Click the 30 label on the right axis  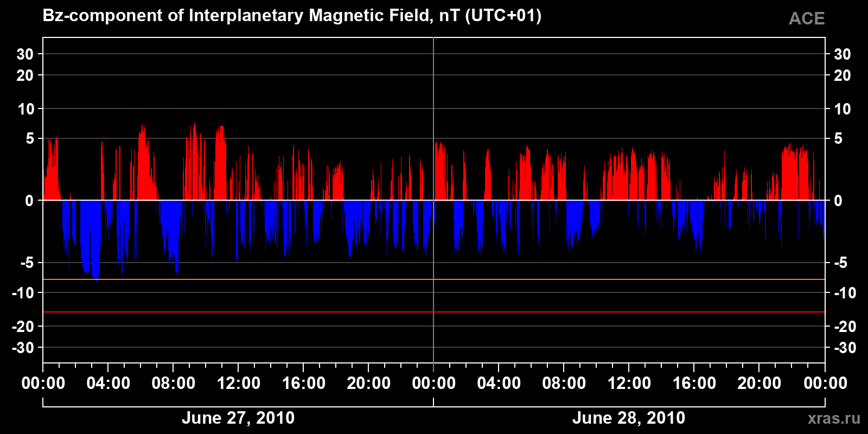[x=843, y=54]
